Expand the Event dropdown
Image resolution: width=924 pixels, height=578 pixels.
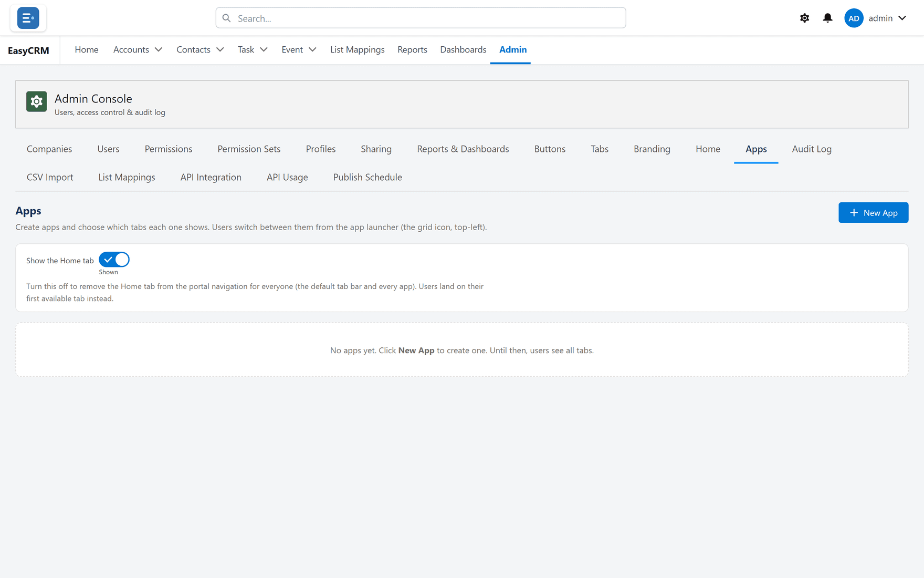312,49
